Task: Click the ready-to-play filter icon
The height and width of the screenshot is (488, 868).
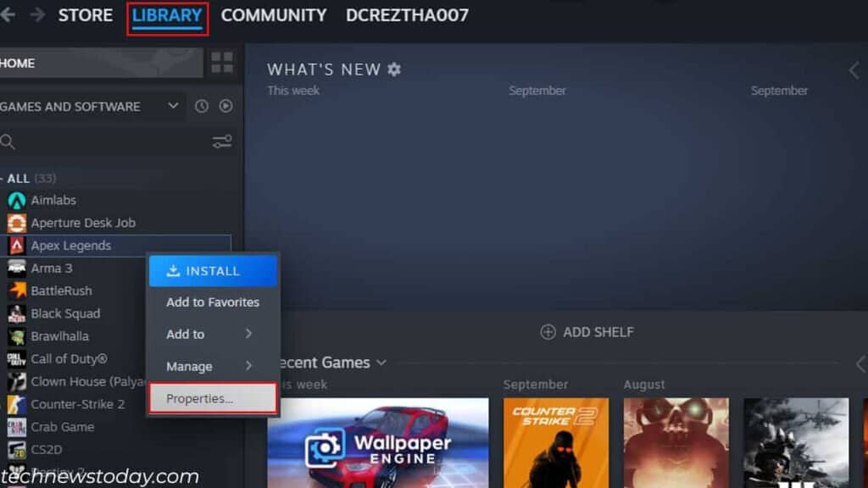Action: [x=225, y=106]
